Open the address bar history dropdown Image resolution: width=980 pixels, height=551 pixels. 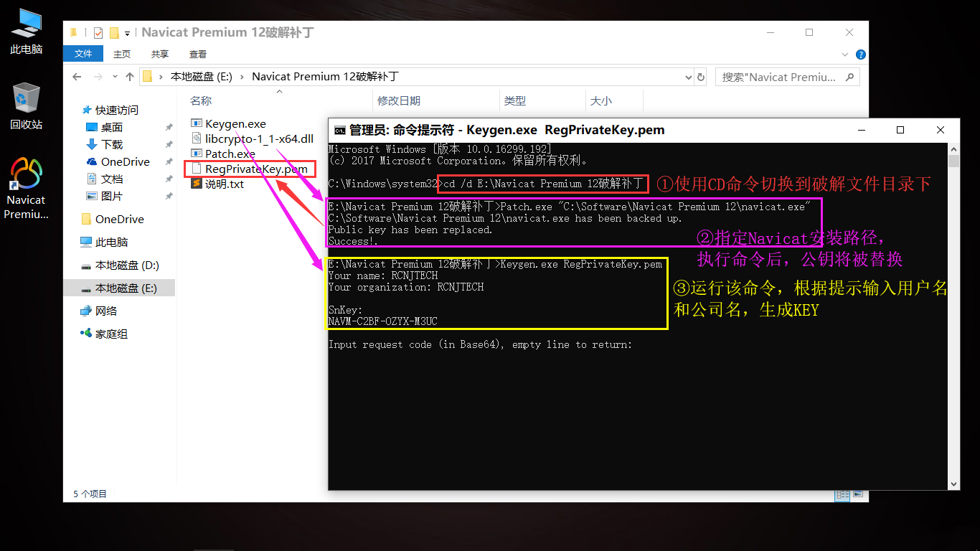point(688,77)
